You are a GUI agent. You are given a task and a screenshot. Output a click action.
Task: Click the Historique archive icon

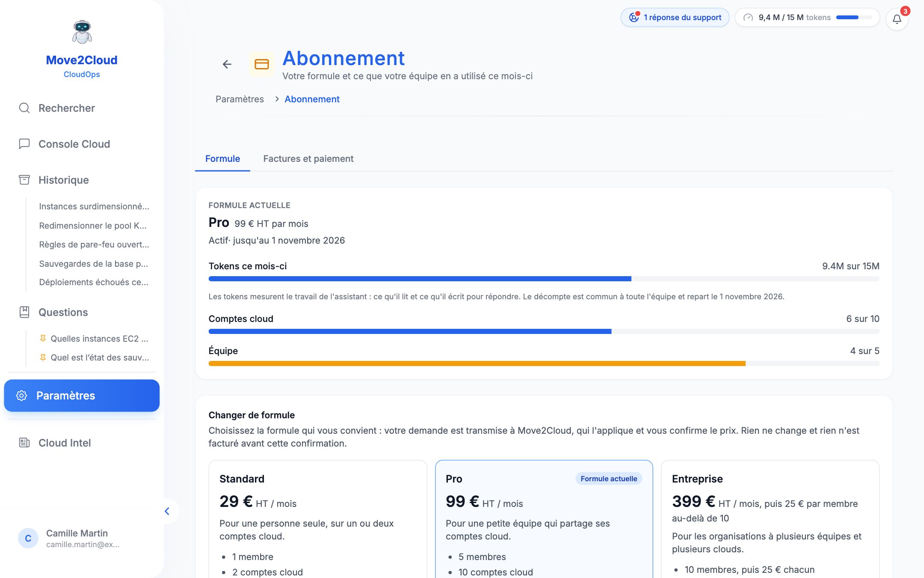click(x=24, y=180)
